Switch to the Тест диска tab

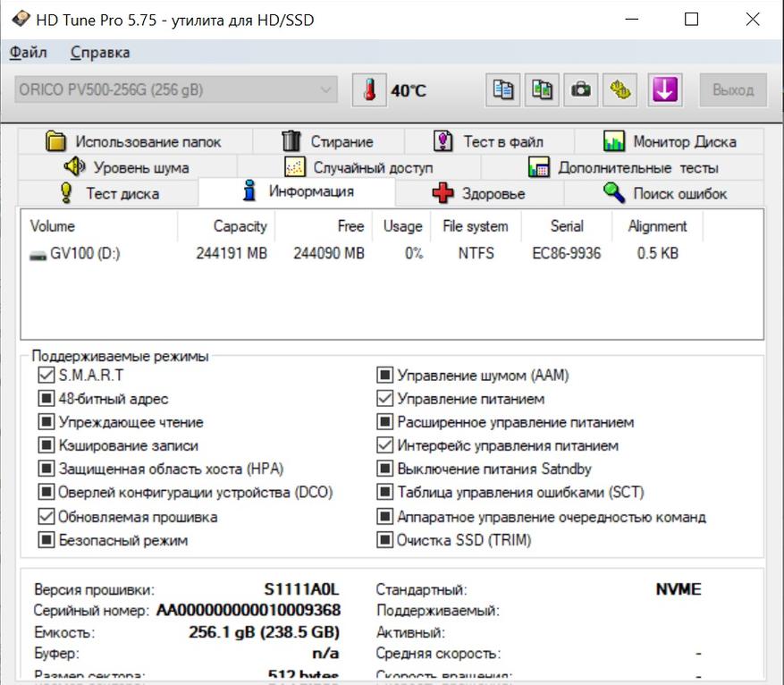[108, 193]
